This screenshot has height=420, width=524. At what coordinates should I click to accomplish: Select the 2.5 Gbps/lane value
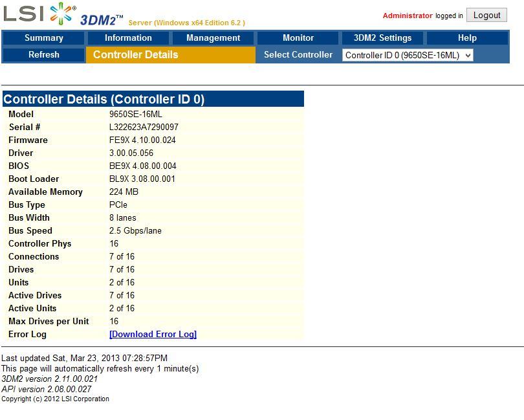coord(135,231)
